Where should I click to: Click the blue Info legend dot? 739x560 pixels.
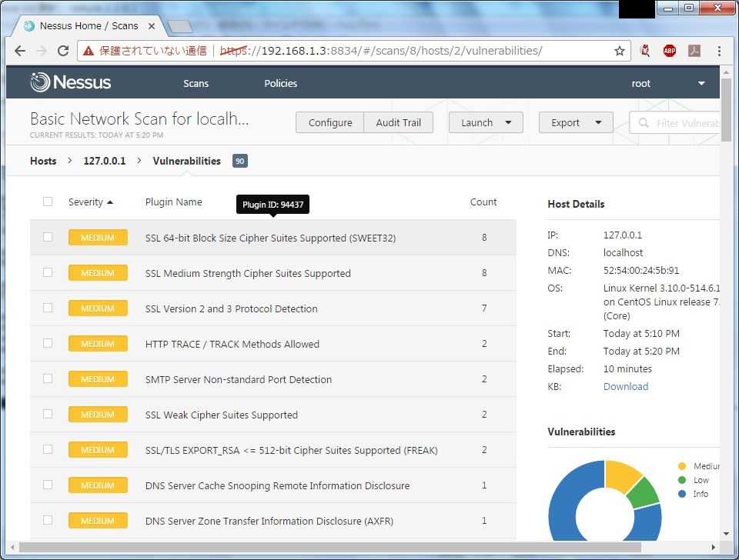[x=681, y=494]
